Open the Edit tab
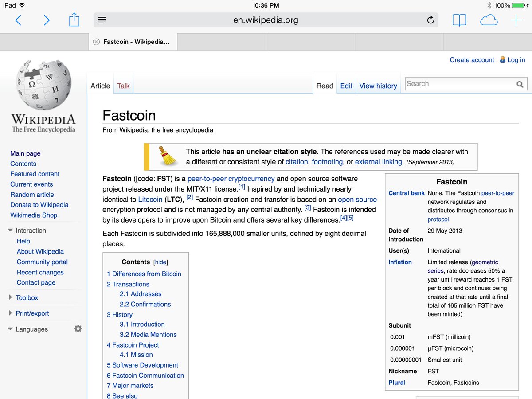 point(346,86)
